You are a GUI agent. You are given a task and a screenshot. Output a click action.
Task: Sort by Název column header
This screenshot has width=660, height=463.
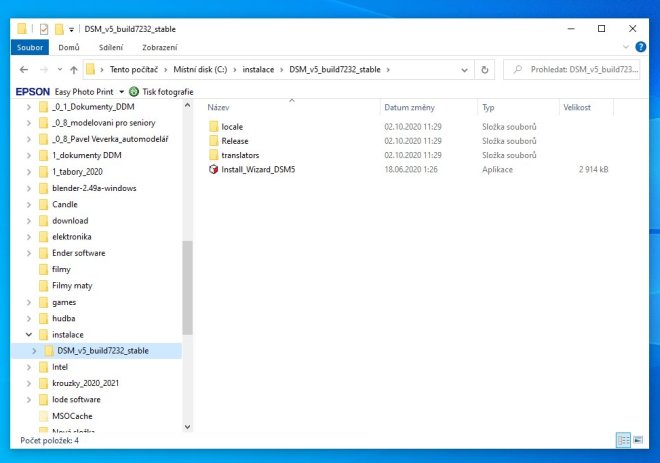218,108
